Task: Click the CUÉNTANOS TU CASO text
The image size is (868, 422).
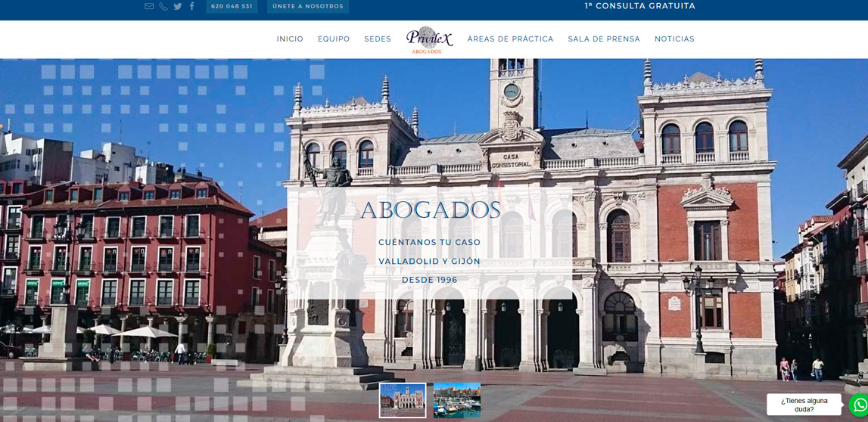Action: (x=430, y=242)
